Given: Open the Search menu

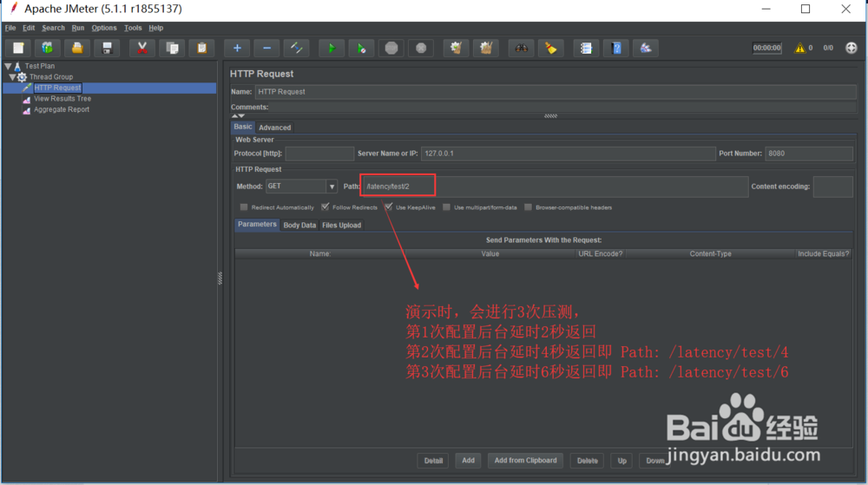Looking at the screenshot, I should (53, 28).
